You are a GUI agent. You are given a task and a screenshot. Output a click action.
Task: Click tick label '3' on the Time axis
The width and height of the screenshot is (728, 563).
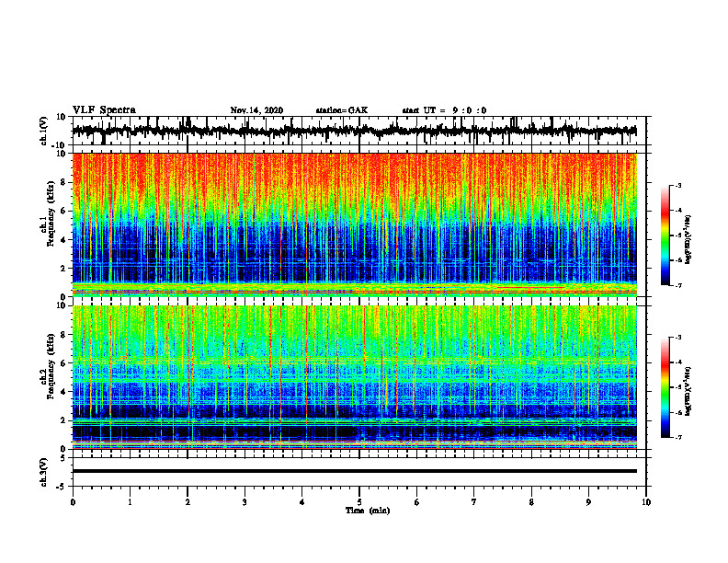[245, 502]
